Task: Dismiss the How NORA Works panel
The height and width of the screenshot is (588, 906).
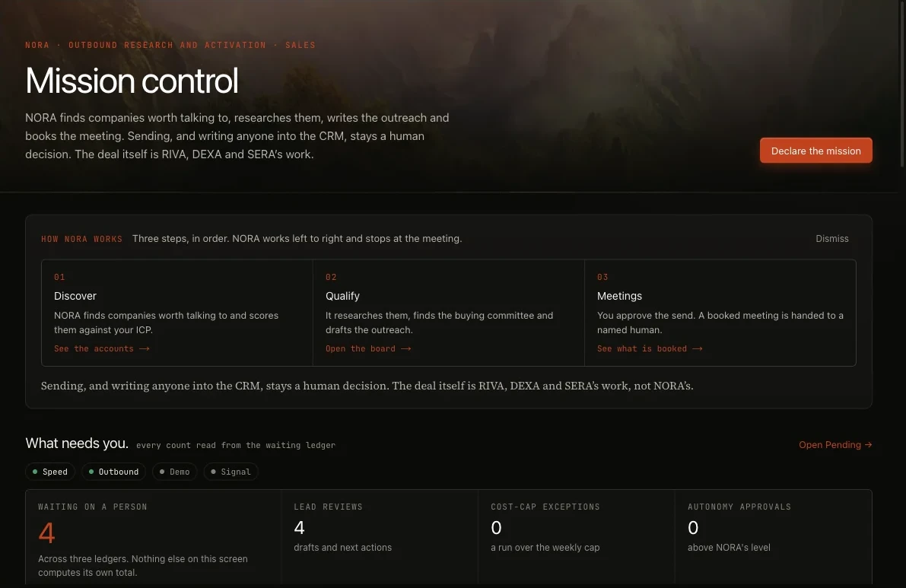Action: click(x=831, y=239)
